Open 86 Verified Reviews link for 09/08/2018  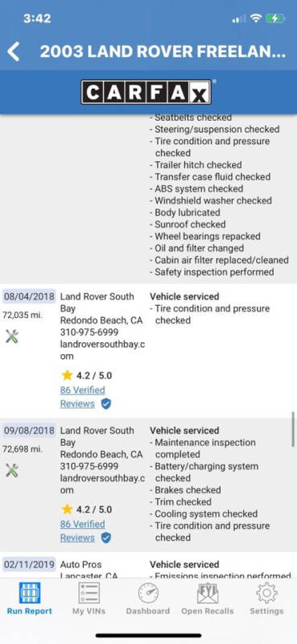click(x=83, y=530)
